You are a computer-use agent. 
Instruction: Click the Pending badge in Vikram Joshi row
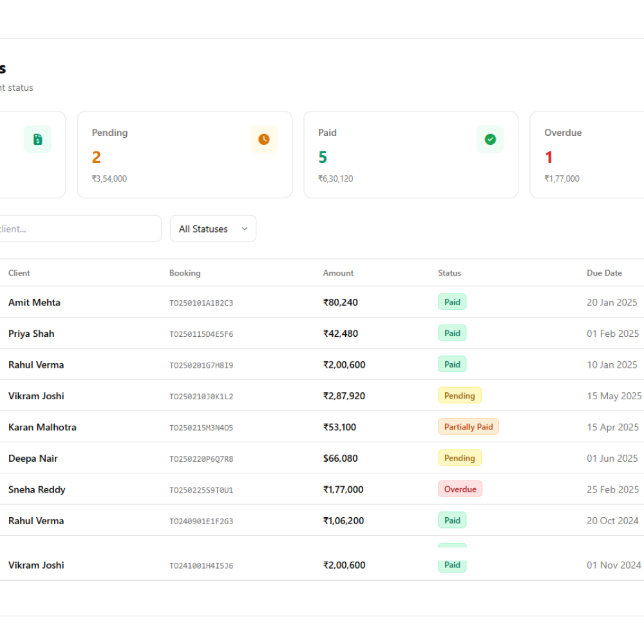click(460, 395)
